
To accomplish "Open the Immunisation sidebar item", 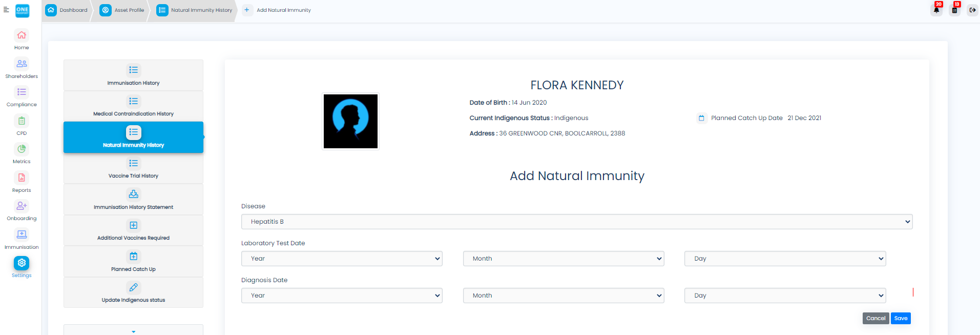I will click(x=22, y=239).
